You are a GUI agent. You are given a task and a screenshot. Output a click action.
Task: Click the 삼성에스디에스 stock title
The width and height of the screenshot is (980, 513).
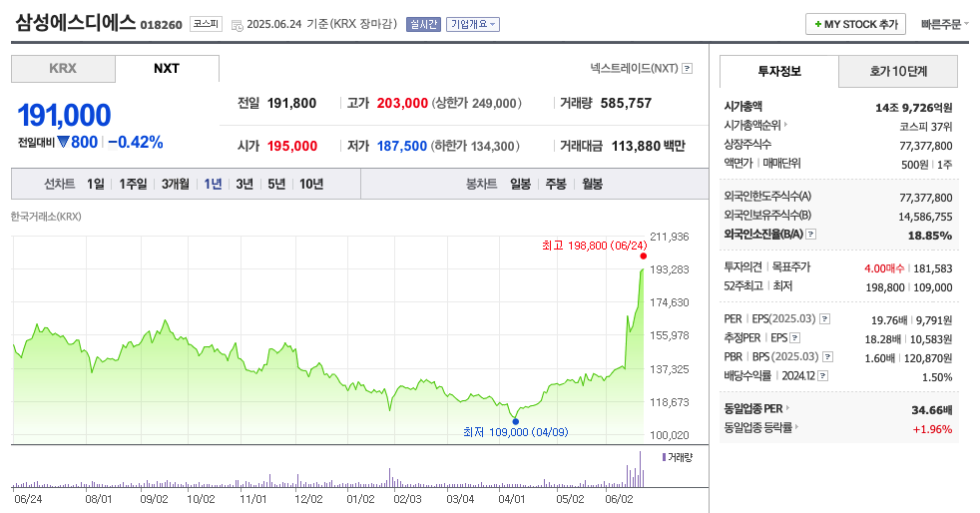tap(75, 23)
